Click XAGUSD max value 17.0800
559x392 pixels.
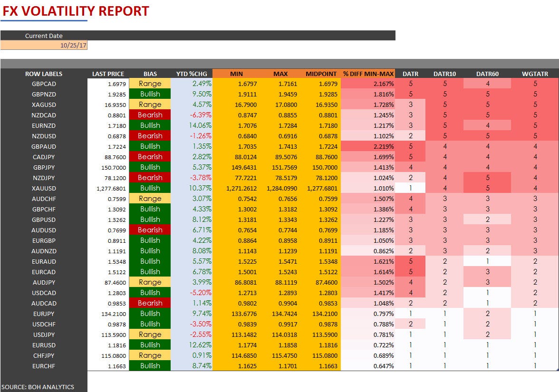click(x=286, y=105)
